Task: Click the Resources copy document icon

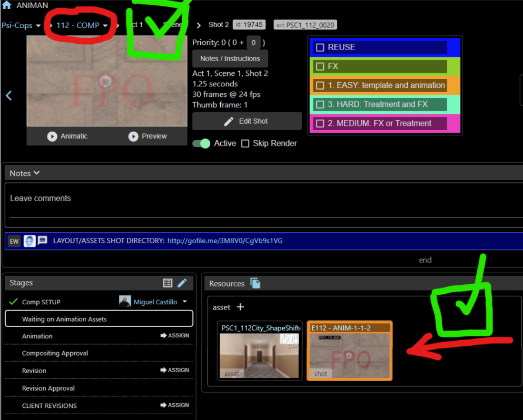Action: point(255,283)
